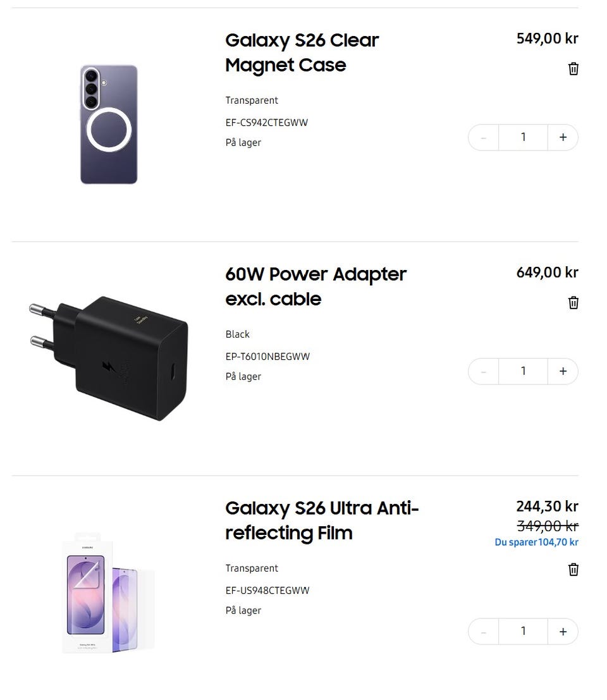Increase quantity of Clear Magnet Case
The width and height of the screenshot is (607, 700).
tap(563, 137)
